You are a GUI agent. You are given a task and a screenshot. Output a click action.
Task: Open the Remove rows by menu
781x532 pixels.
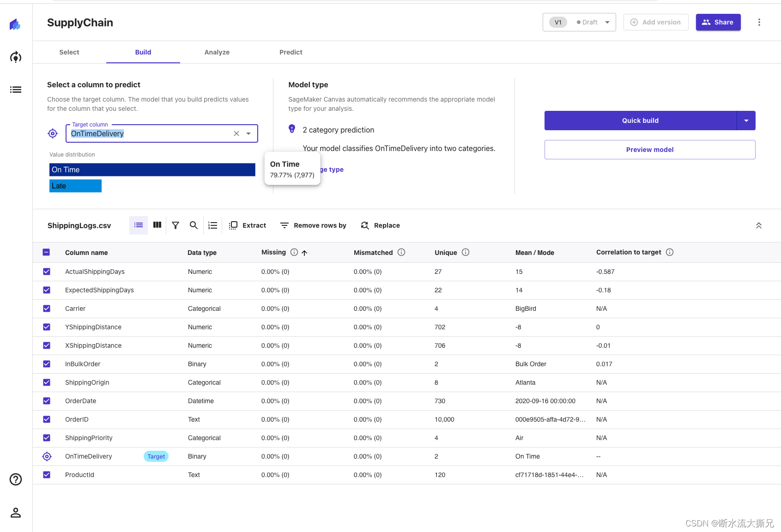pos(313,225)
